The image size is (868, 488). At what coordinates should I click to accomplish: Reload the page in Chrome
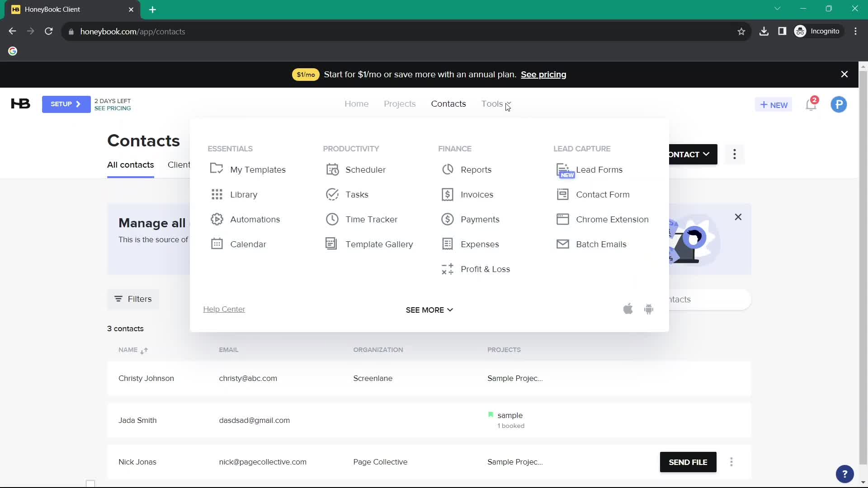(x=49, y=31)
